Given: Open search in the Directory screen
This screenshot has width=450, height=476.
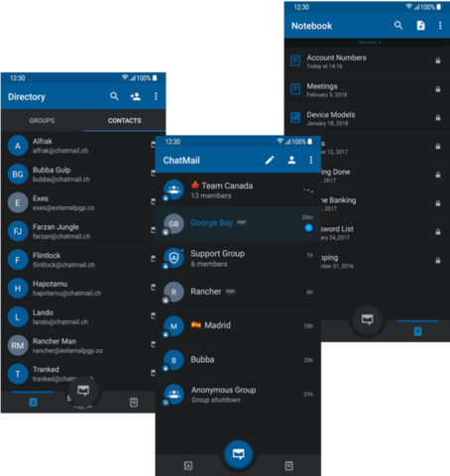Looking at the screenshot, I should [x=114, y=96].
